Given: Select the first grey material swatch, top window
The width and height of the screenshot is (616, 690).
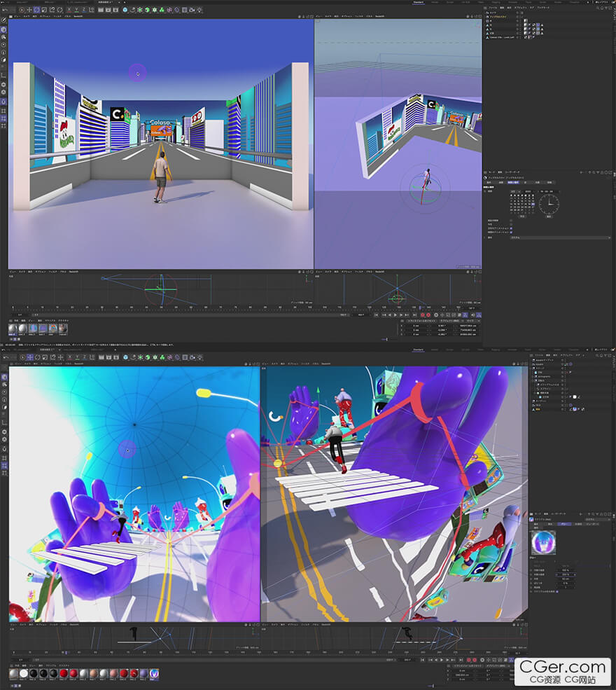Looking at the screenshot, I should (13, 329).
